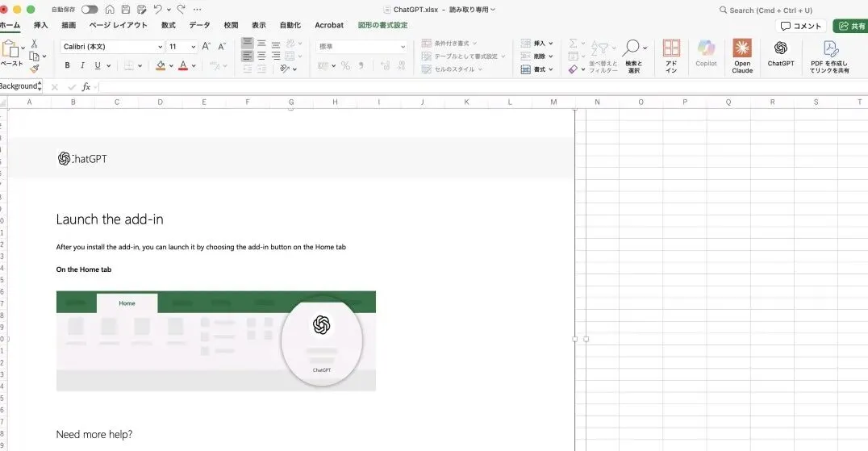The image size is (868, 451).
Task: Click the Increase Font Size icon
Action: tap(206, 47)
